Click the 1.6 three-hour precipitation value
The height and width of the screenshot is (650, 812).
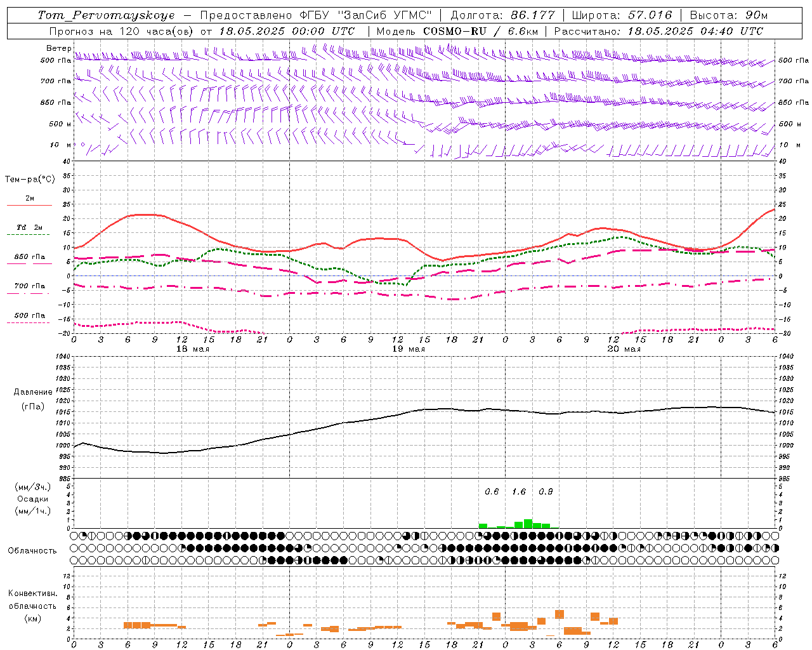coord(519,492)
